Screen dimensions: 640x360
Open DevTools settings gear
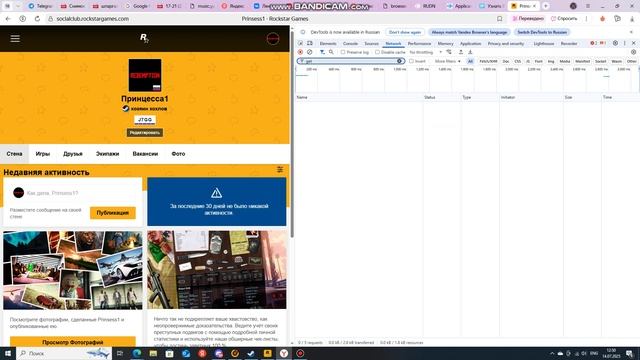(x=615, y=43)
